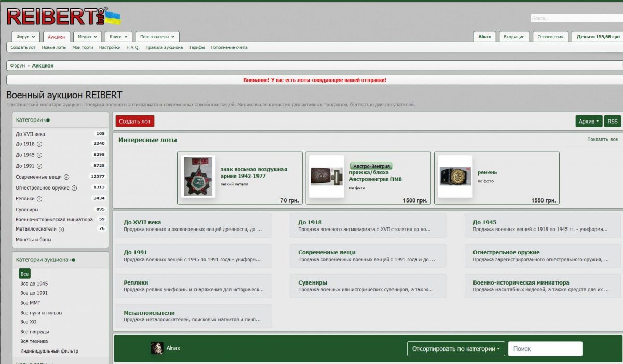
Task: Open the Медиа menu tab
Action: (87, 37)
